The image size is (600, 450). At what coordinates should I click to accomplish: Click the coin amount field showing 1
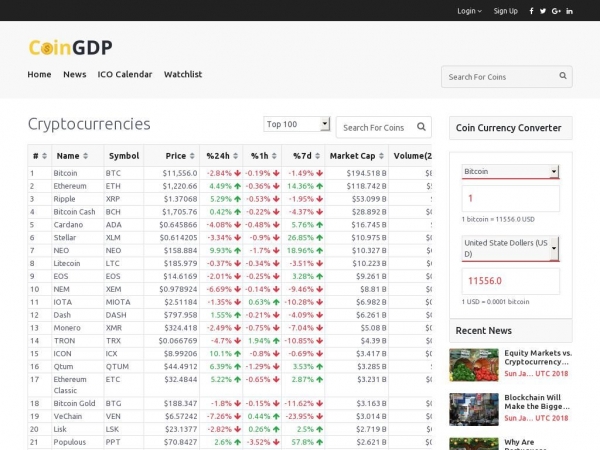click(510, 198)
